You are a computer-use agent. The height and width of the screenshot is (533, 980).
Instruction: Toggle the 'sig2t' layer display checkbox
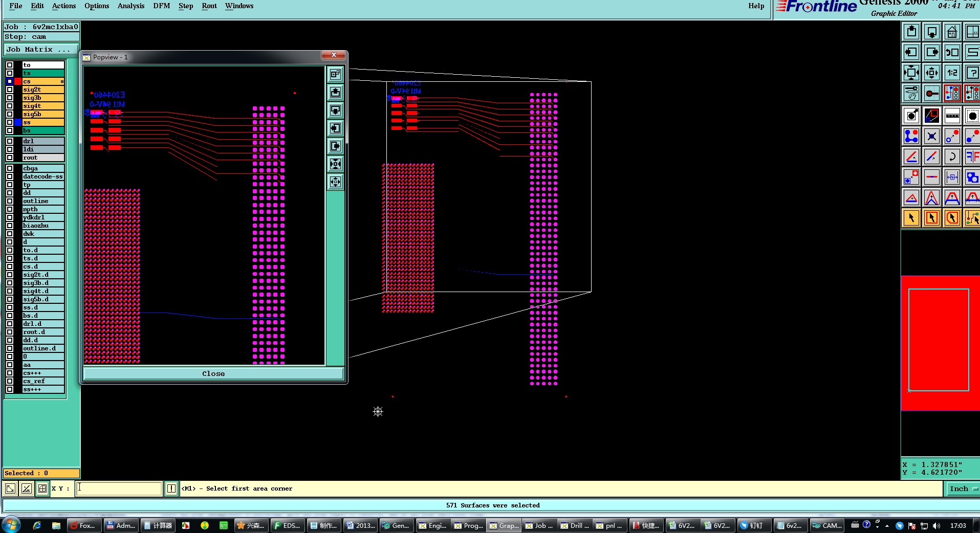tap(10, 90)
